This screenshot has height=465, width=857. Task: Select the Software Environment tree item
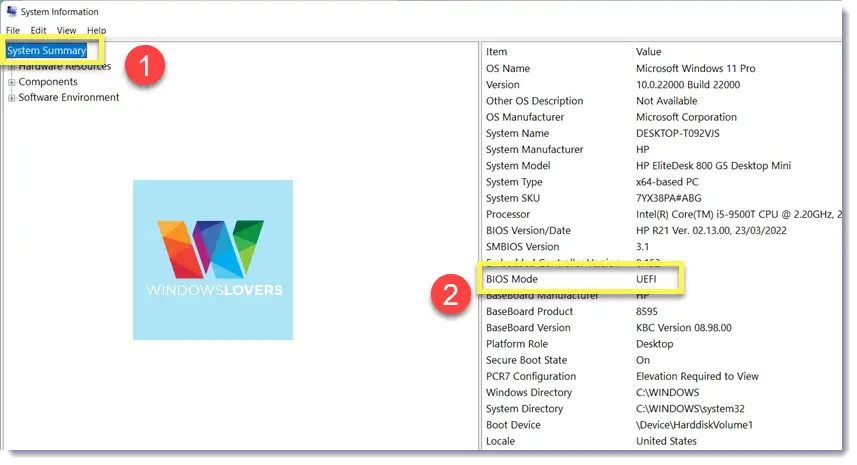click(x=69, y=97)
